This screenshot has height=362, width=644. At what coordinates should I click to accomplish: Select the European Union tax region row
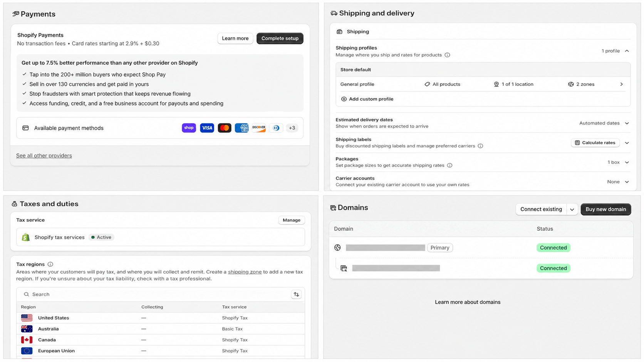point(161,351)
